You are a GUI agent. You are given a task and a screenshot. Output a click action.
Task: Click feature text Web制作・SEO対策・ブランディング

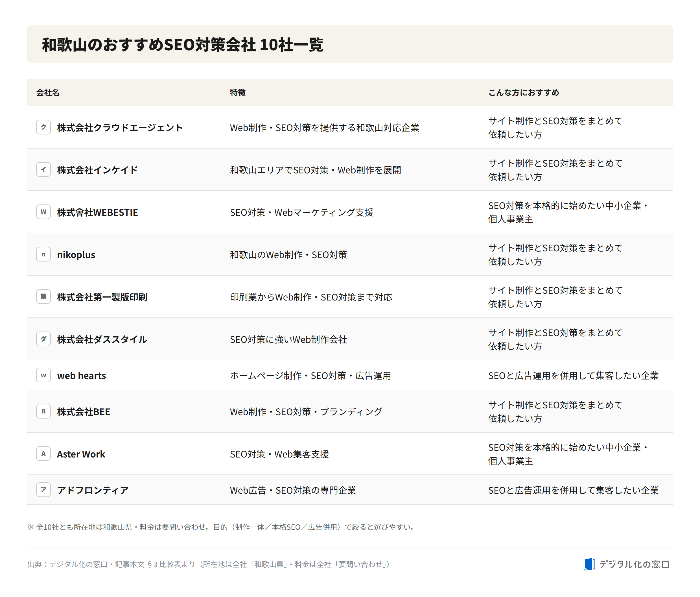[x=306, y=411]
